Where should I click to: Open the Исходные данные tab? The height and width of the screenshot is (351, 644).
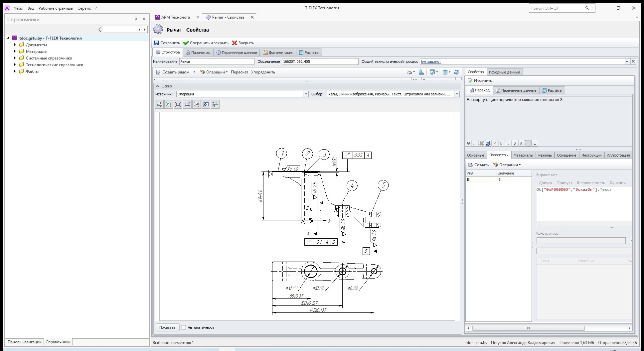point(504,72)
